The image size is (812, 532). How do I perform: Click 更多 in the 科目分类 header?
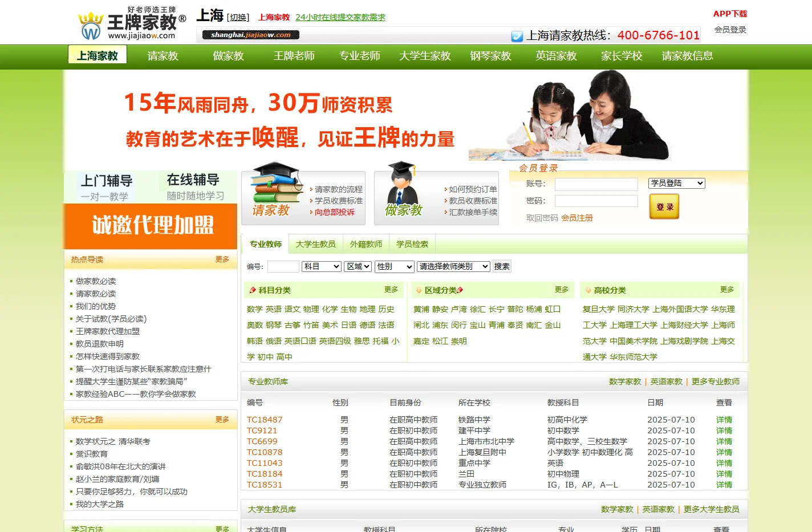(x=391, y=290)
